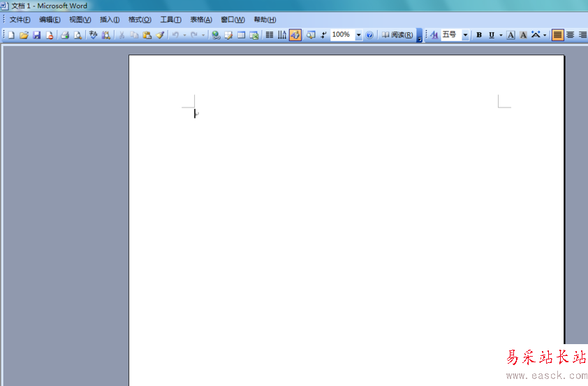Screen dimensions: 588x386
Task: Toggle justify alignment button
Action: (x=558, y=35)
